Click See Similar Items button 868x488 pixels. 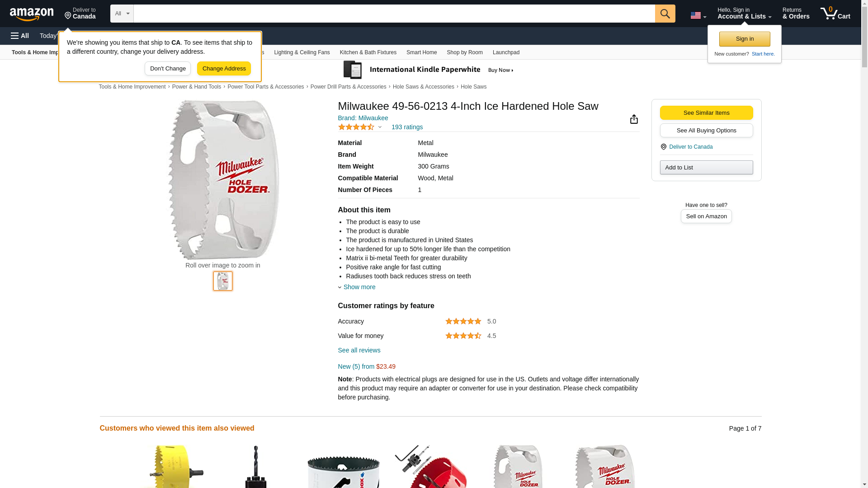[x=706, y=113]
